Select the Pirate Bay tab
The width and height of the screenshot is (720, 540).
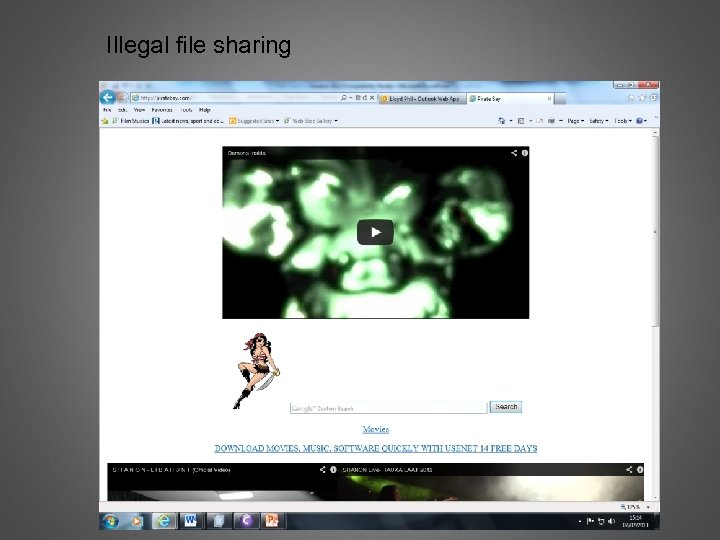510,98
